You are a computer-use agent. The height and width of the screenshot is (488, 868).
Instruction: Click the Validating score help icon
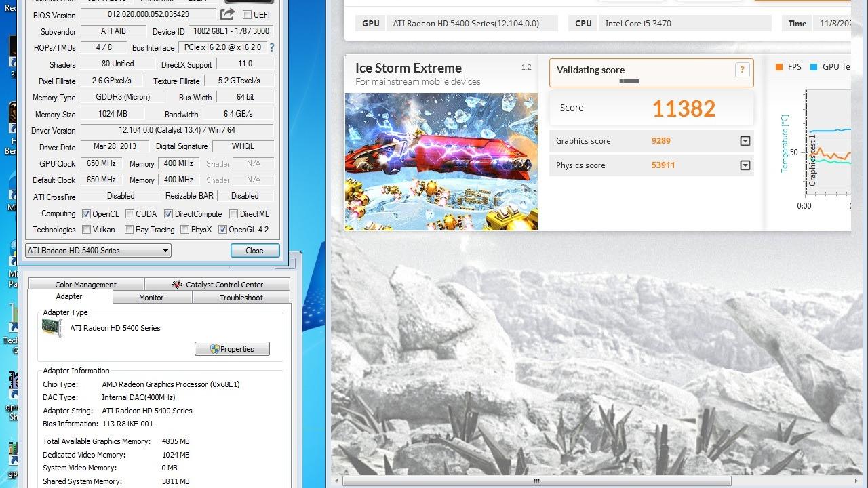[742, 70]
